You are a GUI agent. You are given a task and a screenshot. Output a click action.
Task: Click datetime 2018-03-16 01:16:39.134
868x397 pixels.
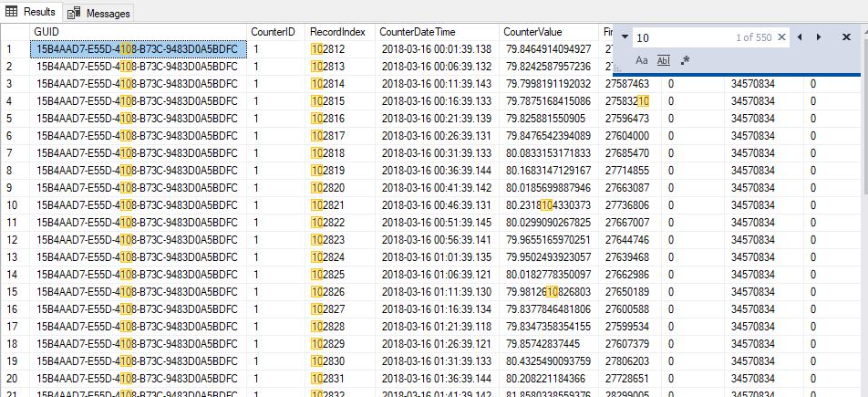click(x=437, y=308)
